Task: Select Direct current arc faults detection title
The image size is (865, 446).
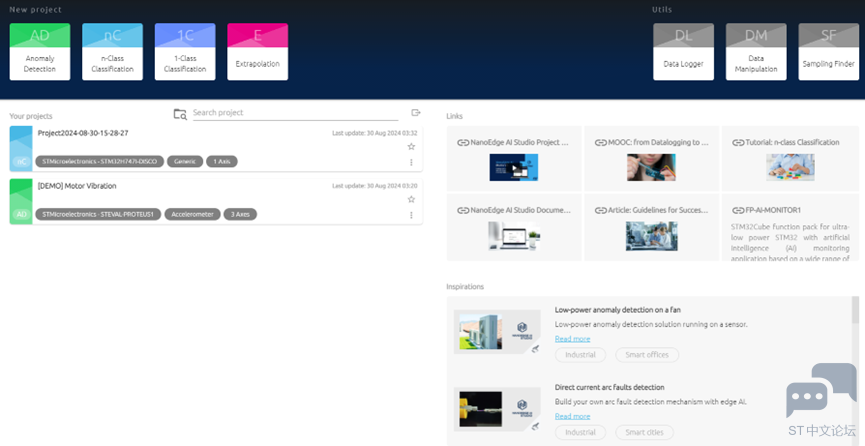Action: pyautogui.click(x=610, y=387)
